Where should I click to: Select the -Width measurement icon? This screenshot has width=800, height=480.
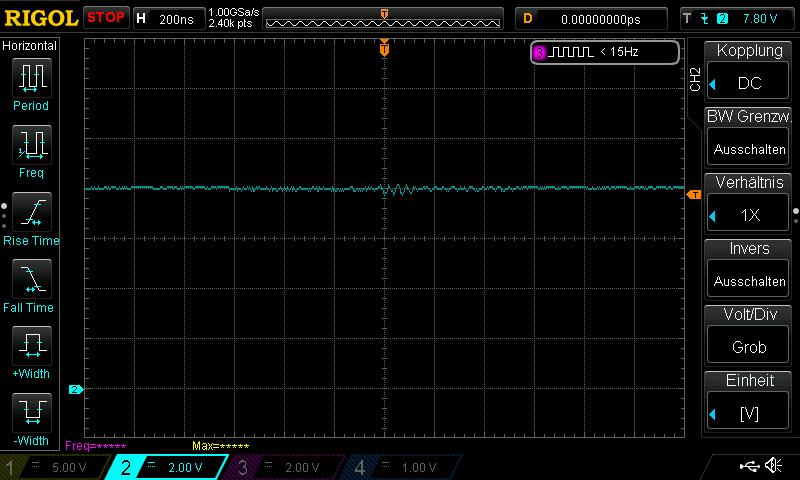32,413
